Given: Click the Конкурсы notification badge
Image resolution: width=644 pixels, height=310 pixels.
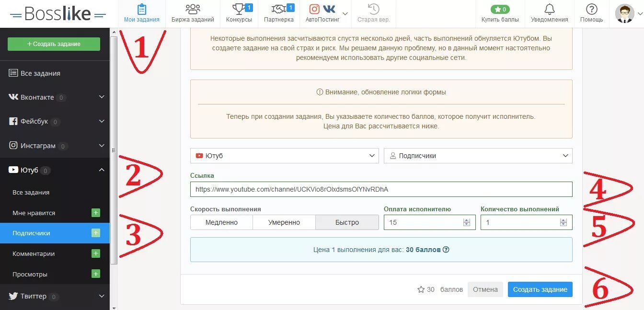Looking at the screenshot, I should 249,8.
